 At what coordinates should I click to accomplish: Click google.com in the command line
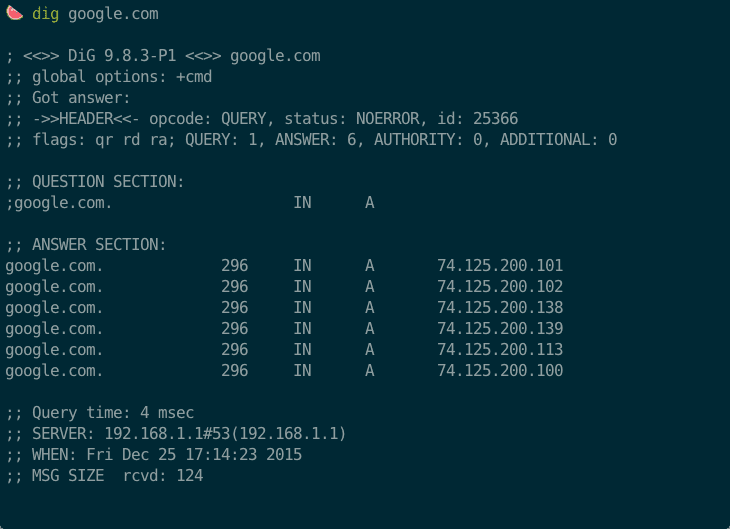(x=113, y=14)
